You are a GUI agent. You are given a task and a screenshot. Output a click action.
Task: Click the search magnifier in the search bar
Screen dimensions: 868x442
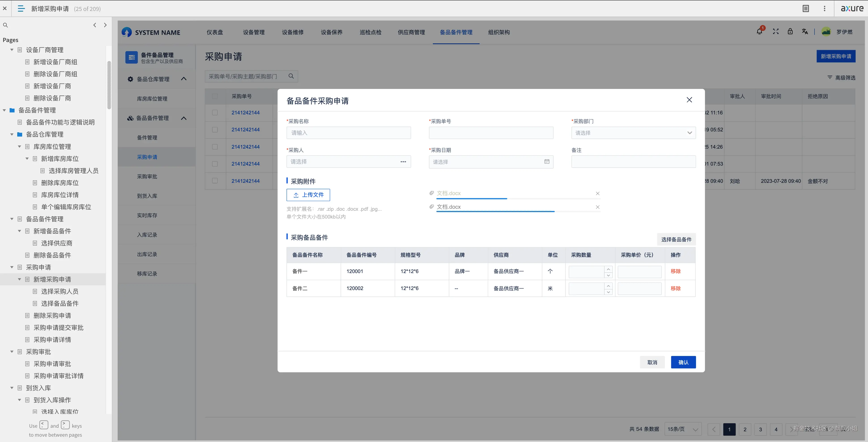tap(291, 76)
